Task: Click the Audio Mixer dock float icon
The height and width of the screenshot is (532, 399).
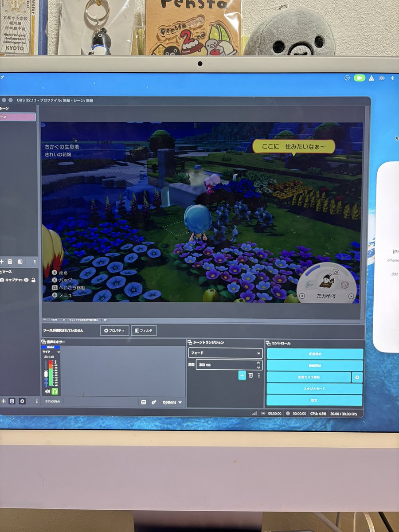Action: [44, 342]
